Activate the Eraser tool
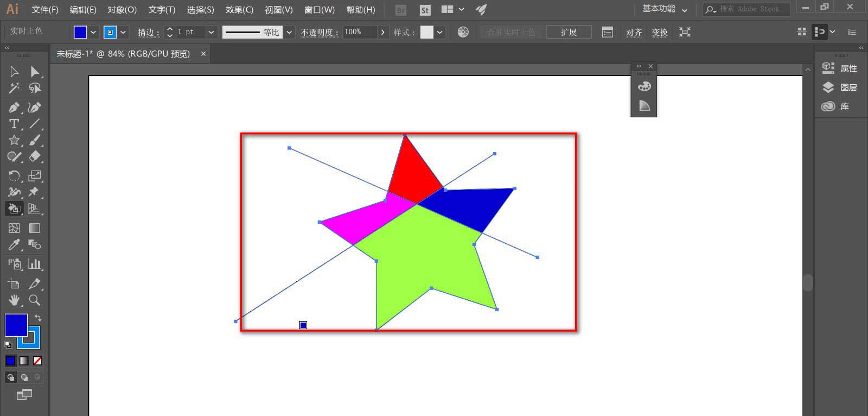Viewport: 868px width, 416px height. tap(35, 156)
